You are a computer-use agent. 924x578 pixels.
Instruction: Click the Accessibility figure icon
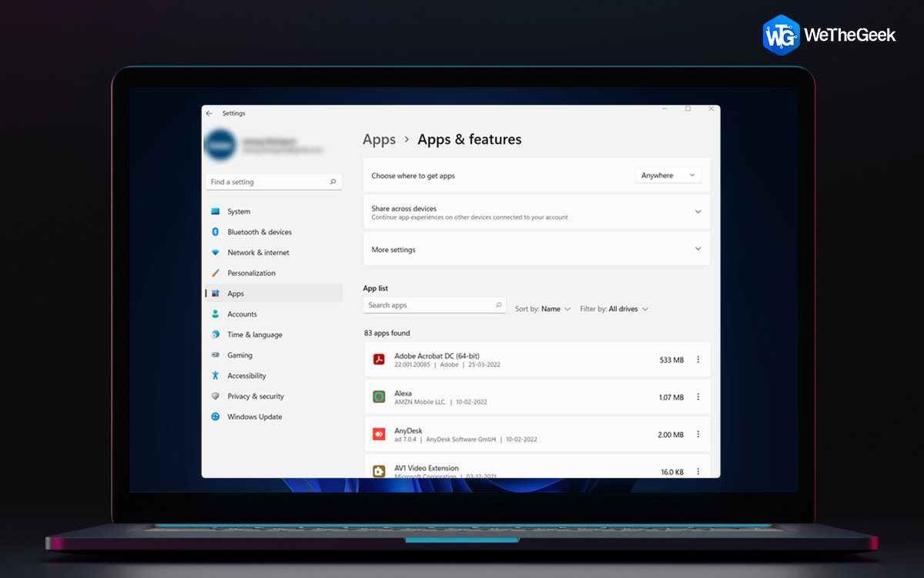pyautogui.click(x=216, y=376)
